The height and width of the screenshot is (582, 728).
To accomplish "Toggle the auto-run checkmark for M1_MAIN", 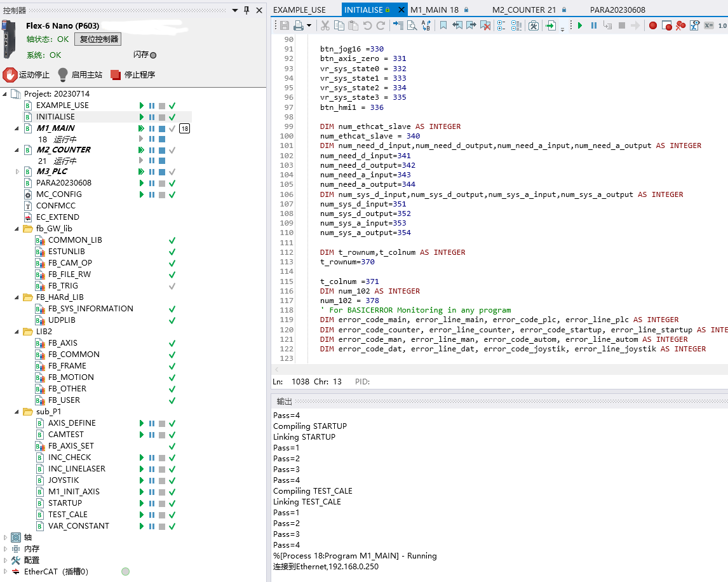I will tap(172, 128).
